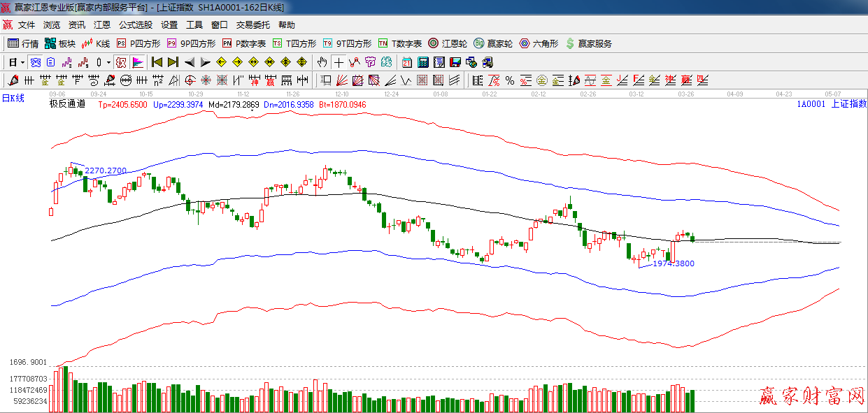Open the 交易委托 menu

(x=252, y=25)
